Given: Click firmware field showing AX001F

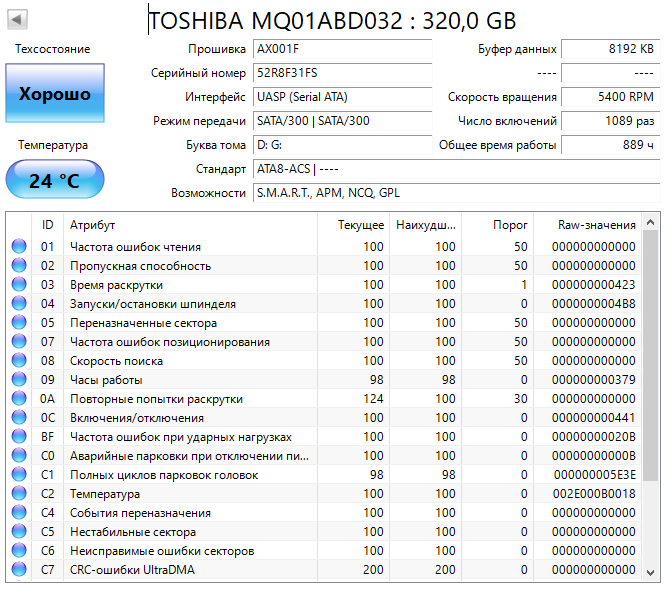Looking at the screenshot, I should (x=343, y=49).
